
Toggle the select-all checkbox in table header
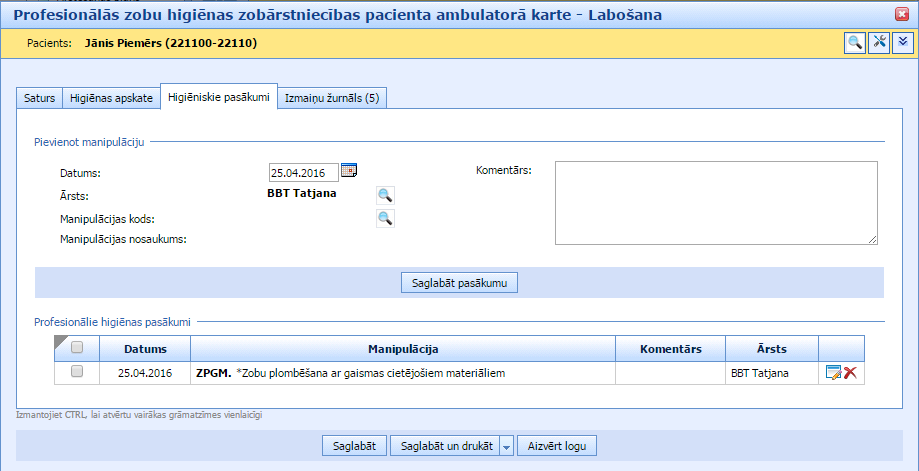coord(77,348)
